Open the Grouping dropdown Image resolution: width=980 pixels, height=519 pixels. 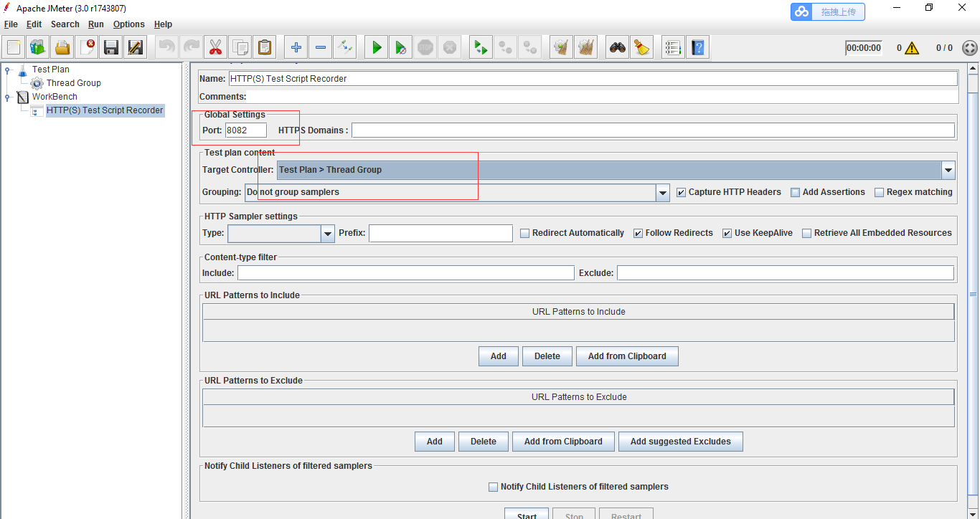coord(663,192)
